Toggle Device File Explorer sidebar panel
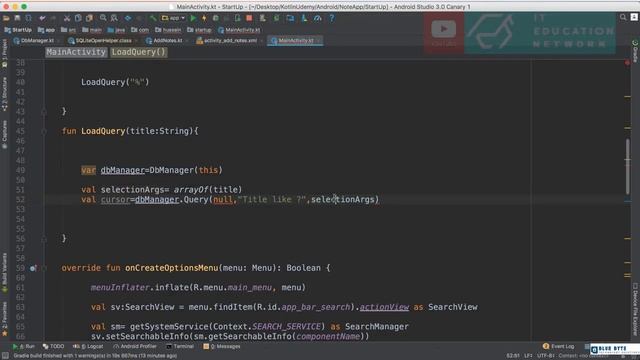 (635, 309)
